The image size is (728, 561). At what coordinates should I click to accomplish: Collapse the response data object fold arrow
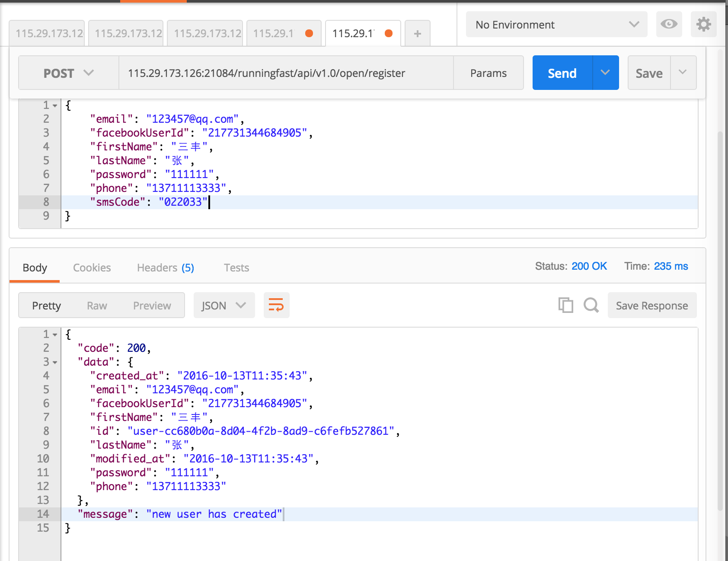[55, 362]
